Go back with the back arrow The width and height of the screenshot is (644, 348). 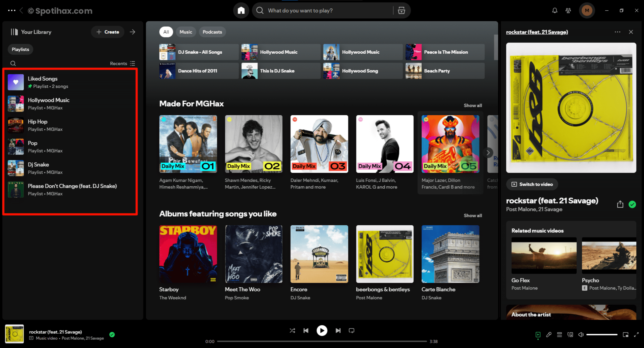click(x=22, y=10)
